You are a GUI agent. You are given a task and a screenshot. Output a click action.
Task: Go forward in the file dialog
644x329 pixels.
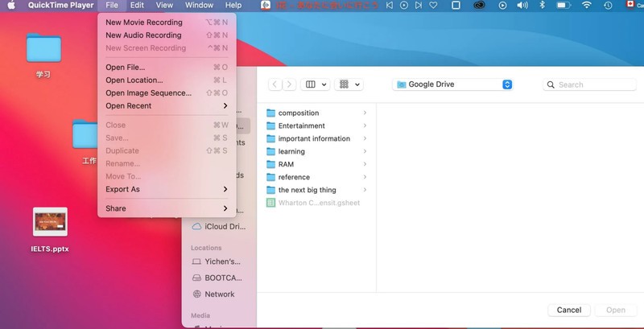point(289,84)
